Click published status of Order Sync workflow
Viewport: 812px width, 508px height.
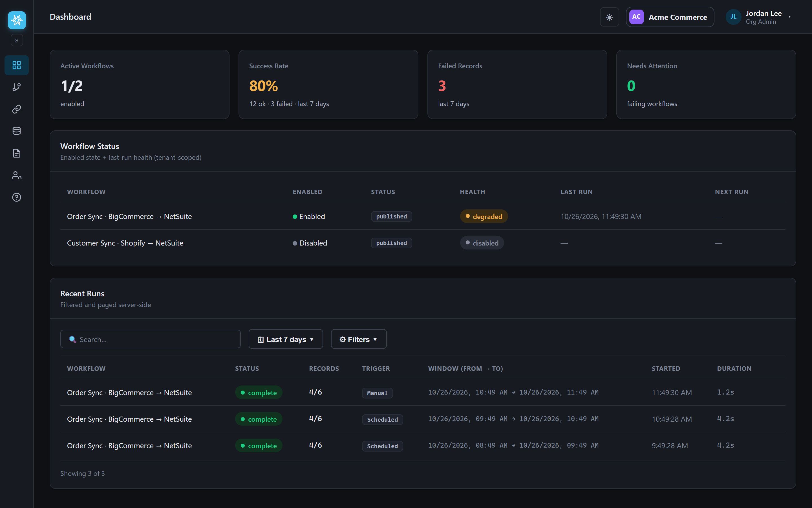point(391,216)
